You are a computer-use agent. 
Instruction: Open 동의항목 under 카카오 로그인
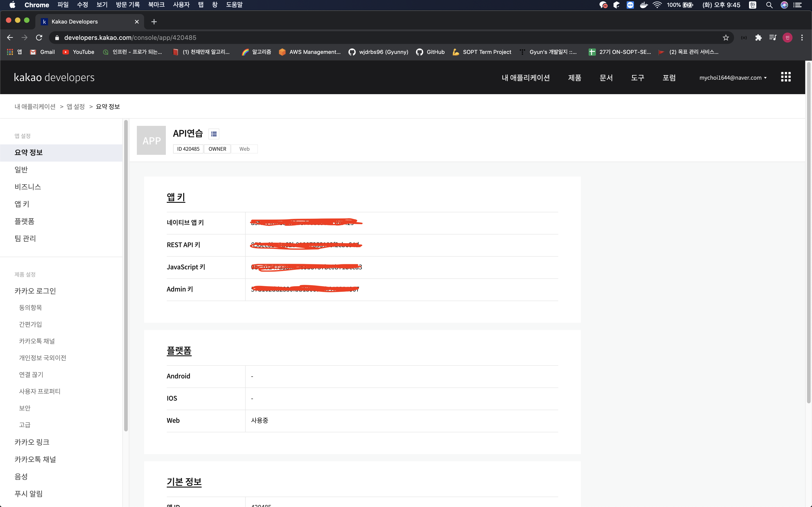point(31,308)
